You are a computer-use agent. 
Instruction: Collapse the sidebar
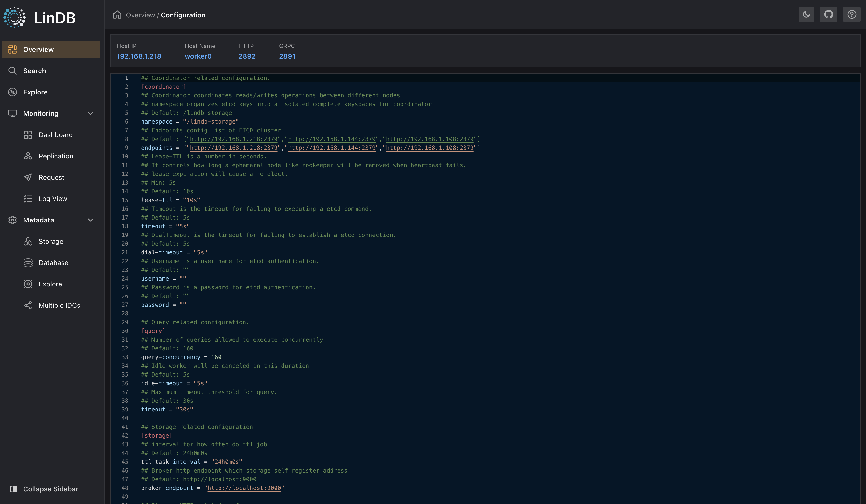pyautogui.click(x=50, y=489)
